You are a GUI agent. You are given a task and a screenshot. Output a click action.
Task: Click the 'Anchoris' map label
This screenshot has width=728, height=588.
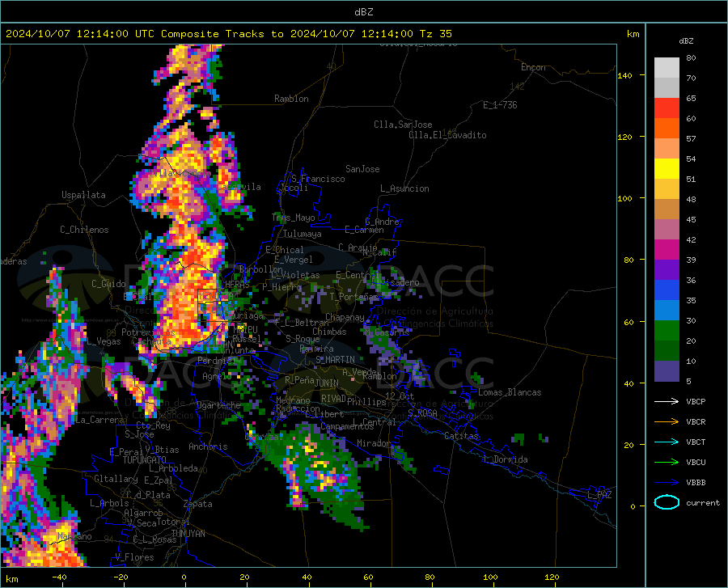click(x=208, y=446)
